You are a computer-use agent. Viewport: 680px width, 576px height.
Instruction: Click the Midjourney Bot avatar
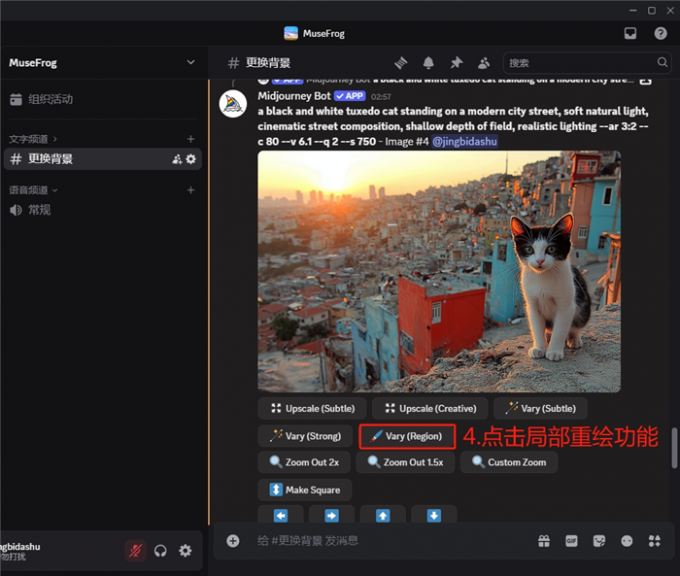(233, 104)
